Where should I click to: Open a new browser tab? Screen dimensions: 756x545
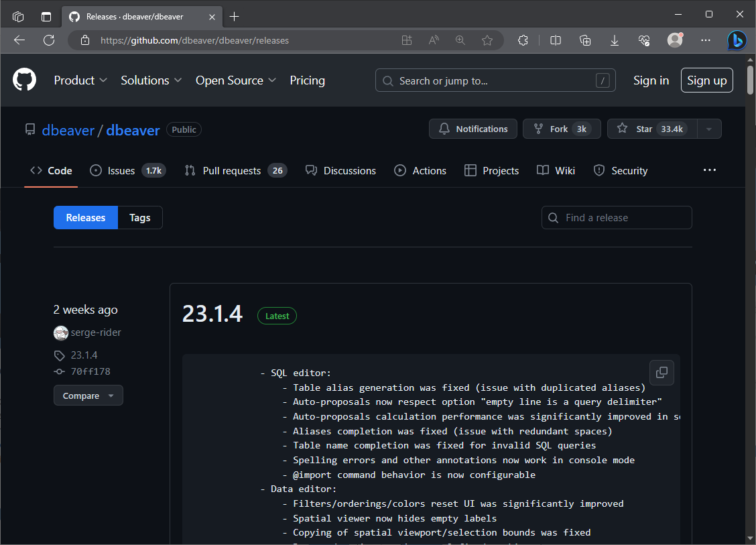click(235, 17)
